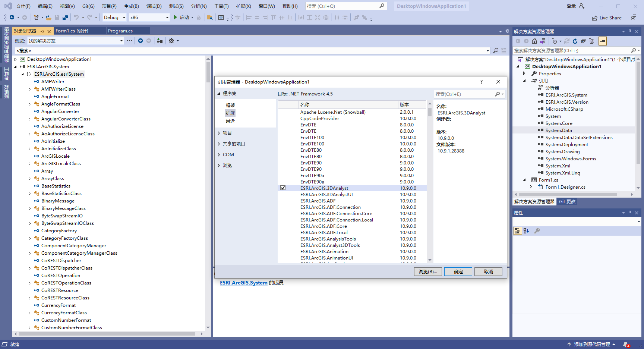Screen dimensions: 644x349
Task: Click Pending Changes Filter clock icon
Action: tap(555, 41)
